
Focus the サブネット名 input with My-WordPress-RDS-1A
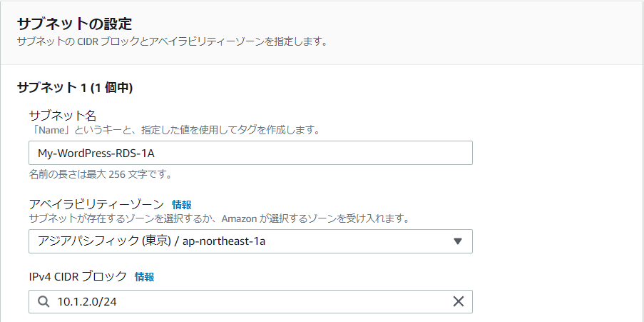point(250,153)
